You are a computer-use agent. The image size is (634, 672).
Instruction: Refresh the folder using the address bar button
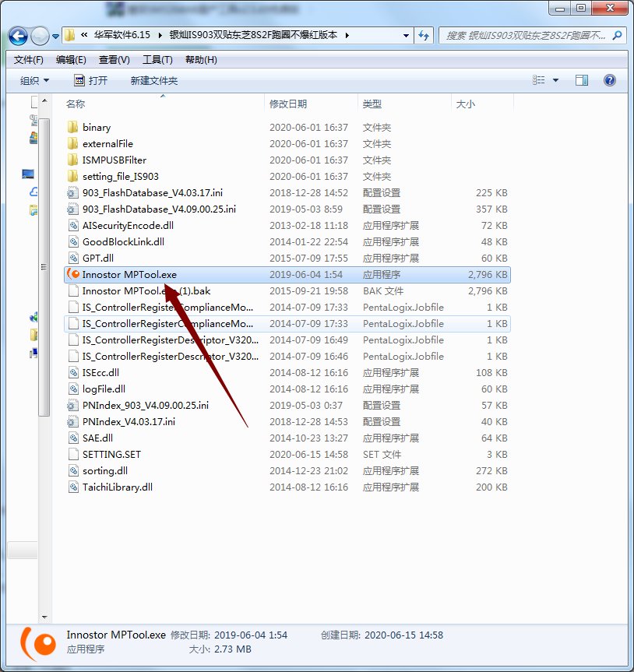click(424, 36)
